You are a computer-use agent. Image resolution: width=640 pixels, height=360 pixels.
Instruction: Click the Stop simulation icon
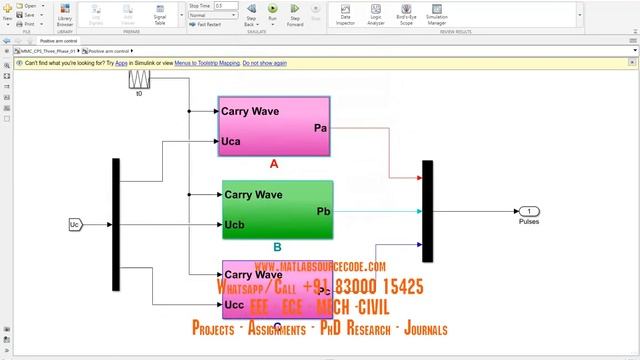[x=316, y=9]
